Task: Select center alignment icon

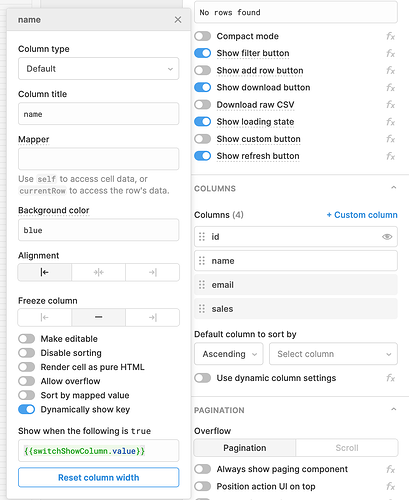Action: [99, 272]
